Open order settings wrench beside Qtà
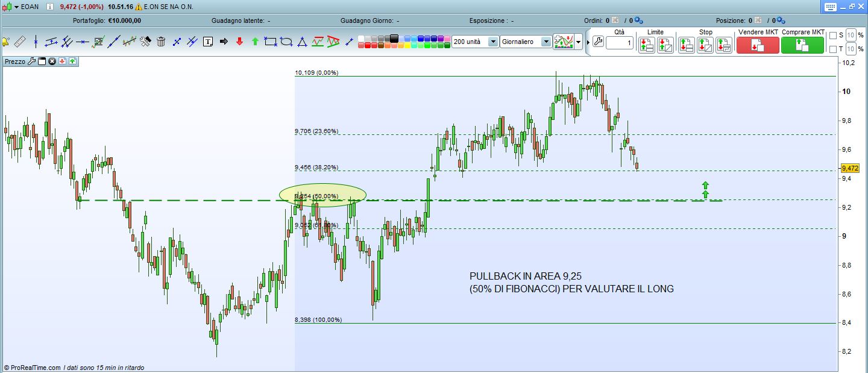Screen dimensions: 868x373 click(x=598, y=42)
